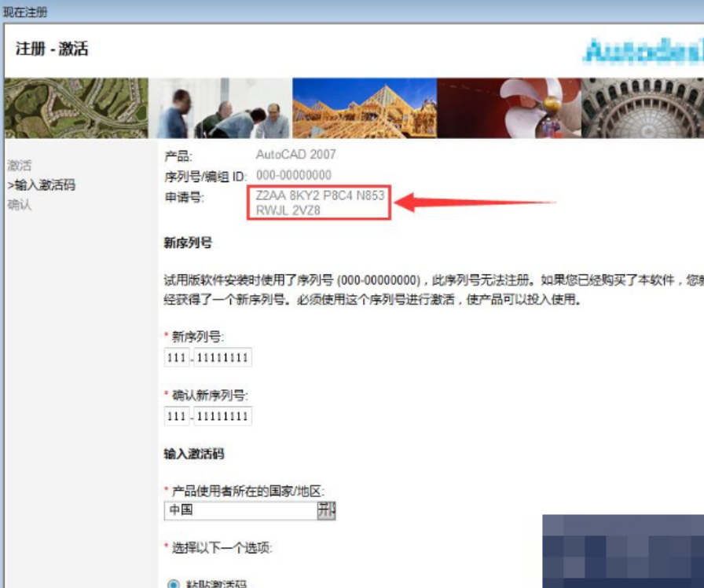Click the 新序列号 three-digit prefix field

click(x=177, y=358)
